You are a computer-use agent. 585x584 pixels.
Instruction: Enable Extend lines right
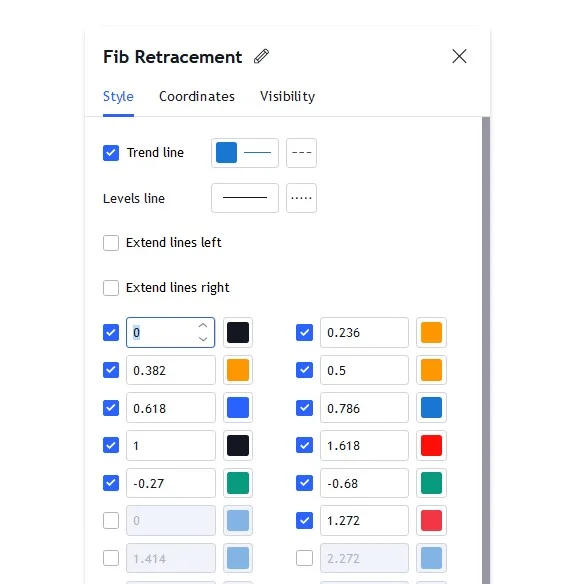click(x=111, y=288)
